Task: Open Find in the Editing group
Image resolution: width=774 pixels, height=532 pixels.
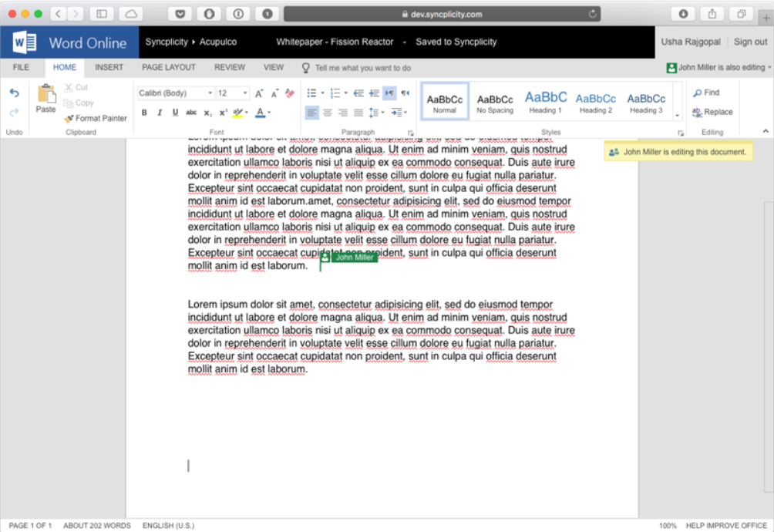Action: 706,93
